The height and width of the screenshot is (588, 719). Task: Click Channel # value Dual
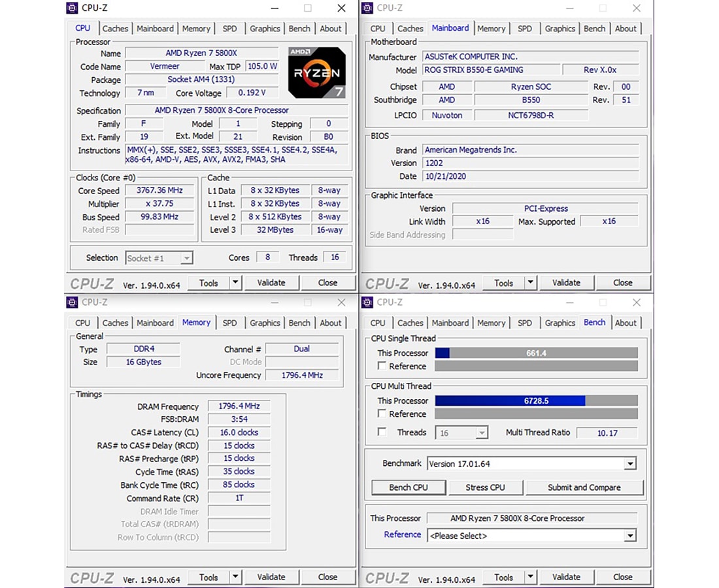coord(302,349)
